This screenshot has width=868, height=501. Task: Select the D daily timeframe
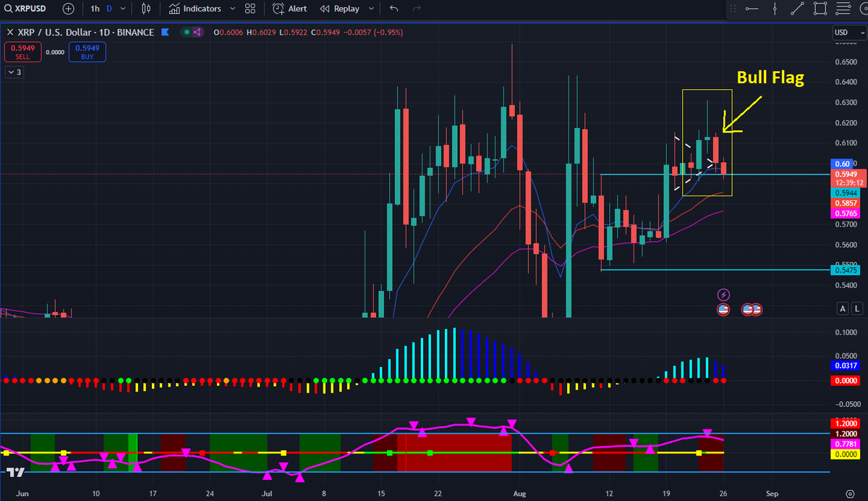[x=109, y=9]
